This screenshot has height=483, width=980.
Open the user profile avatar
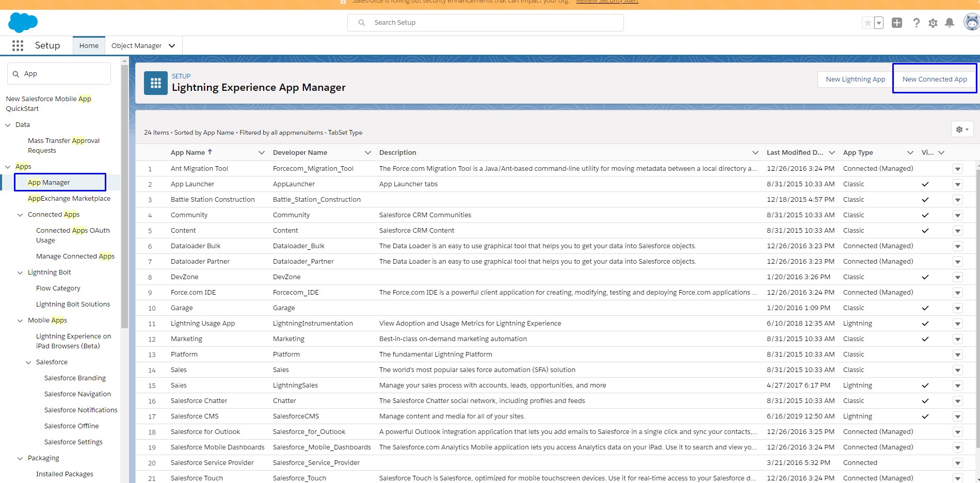[x=972, y=22]
